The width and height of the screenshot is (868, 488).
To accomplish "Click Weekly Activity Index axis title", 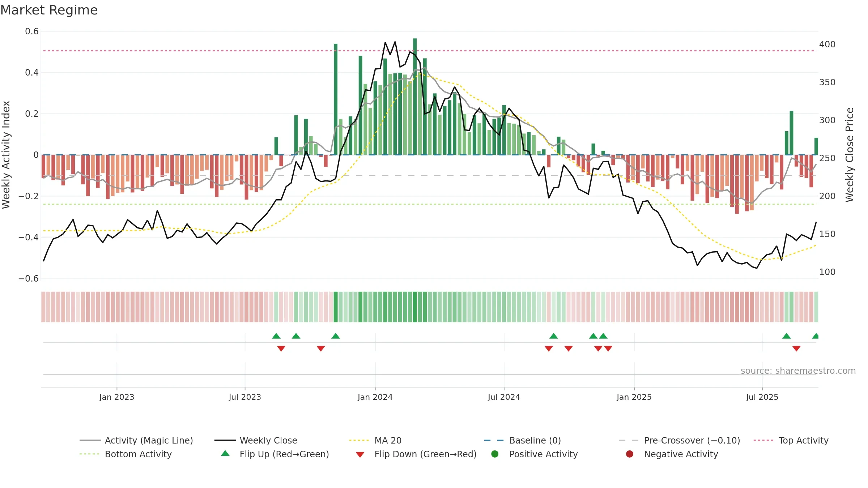I will (6, 155).
